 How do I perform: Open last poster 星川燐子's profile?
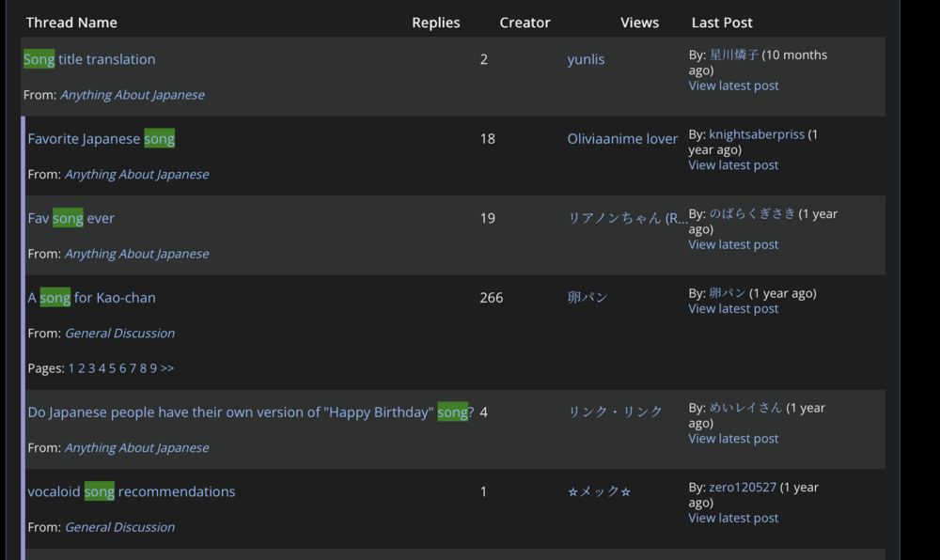click(734, 54)
